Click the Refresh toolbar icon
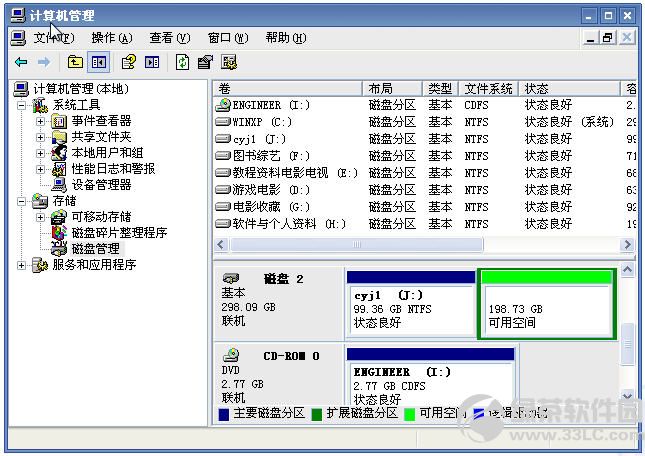The width and height of the screenshot is (645, 456). tap(182, 62)
